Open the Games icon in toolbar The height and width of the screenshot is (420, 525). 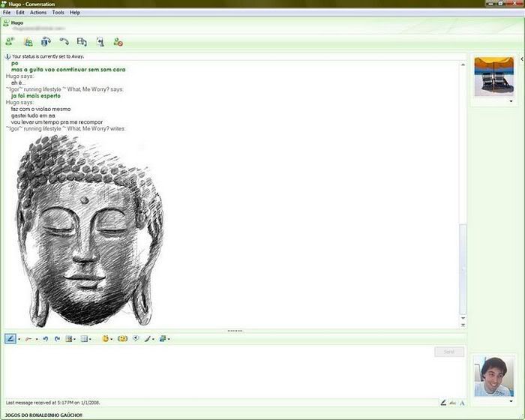(x=100, y=42)
